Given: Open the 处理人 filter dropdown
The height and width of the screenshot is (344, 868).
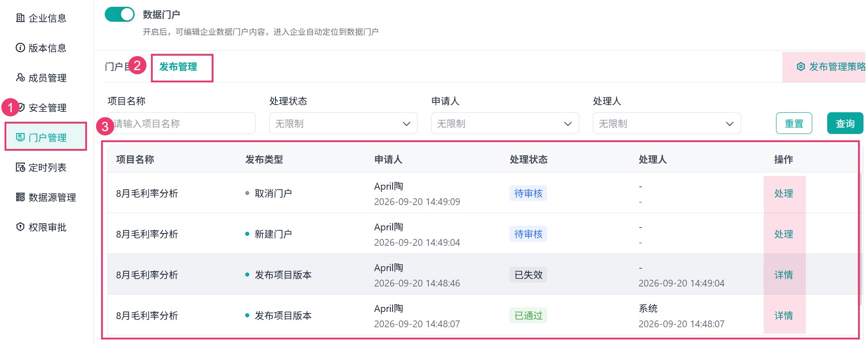Looking at the screenshot, I should click(x=667, y=123).
